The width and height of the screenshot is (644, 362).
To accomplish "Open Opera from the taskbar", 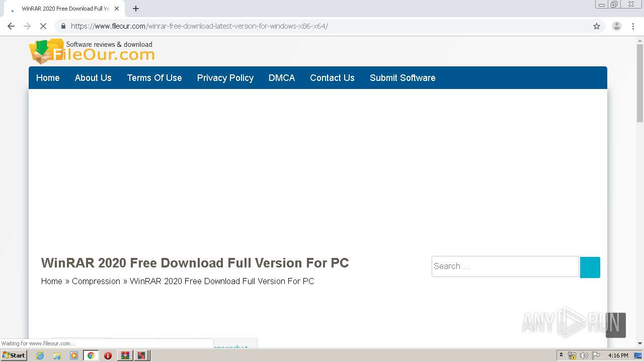I will [x=108, y=355].
